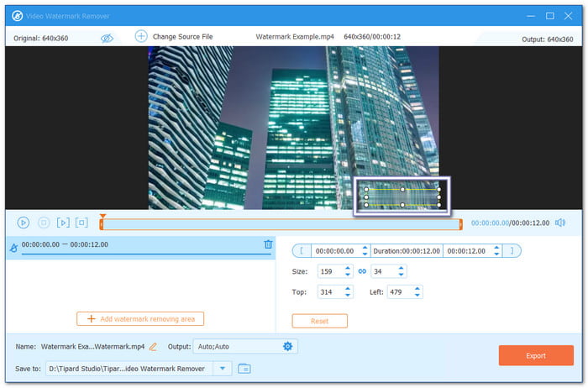The image size is (588, 388).
Task: Decrease the Left value 479
Action: point(417,295)
